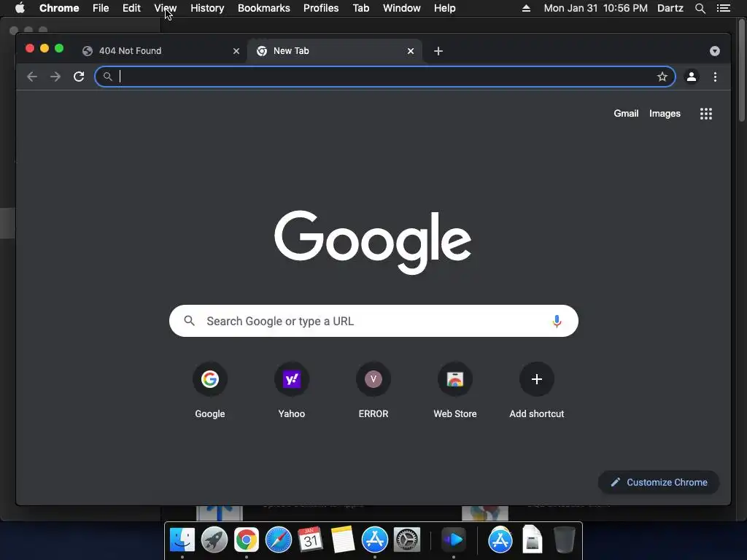Reload the current page
This screenshot has width=747, height=560.
coord(79,77)
